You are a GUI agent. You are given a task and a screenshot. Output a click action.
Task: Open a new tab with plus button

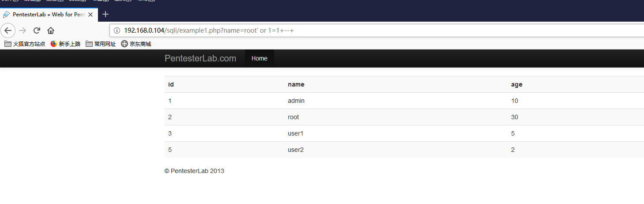(x=105, y=14)
